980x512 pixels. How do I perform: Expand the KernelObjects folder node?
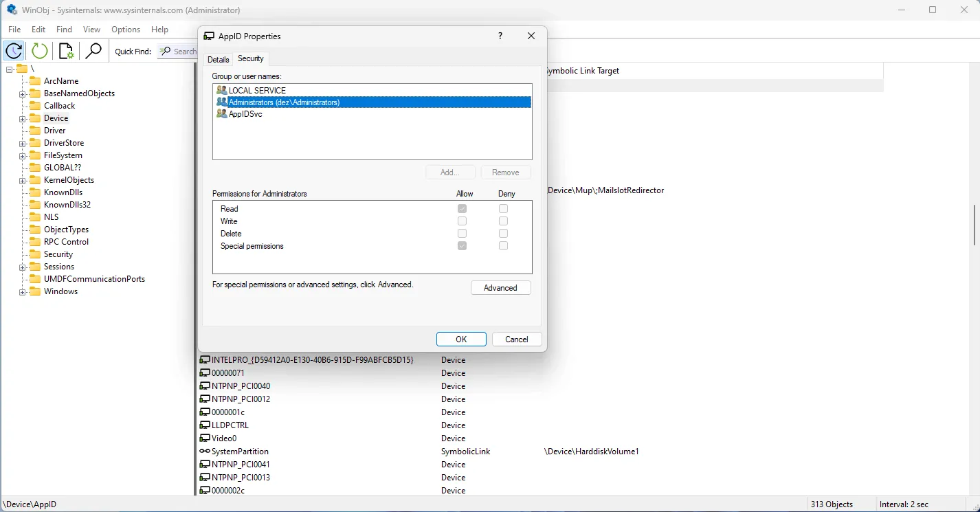click(x=22, y=180)
